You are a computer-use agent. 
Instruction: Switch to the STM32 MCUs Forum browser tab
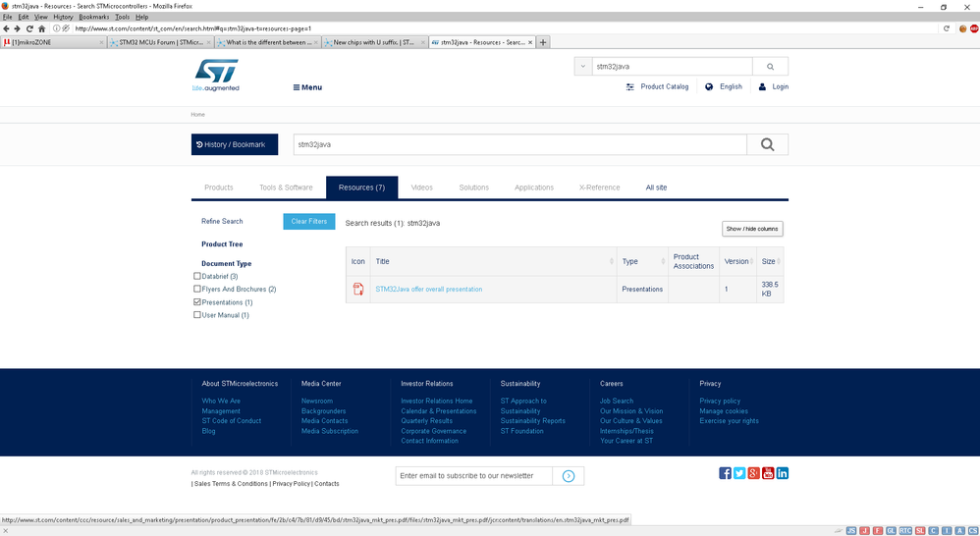pyautogui.click(x=161, y=42)
